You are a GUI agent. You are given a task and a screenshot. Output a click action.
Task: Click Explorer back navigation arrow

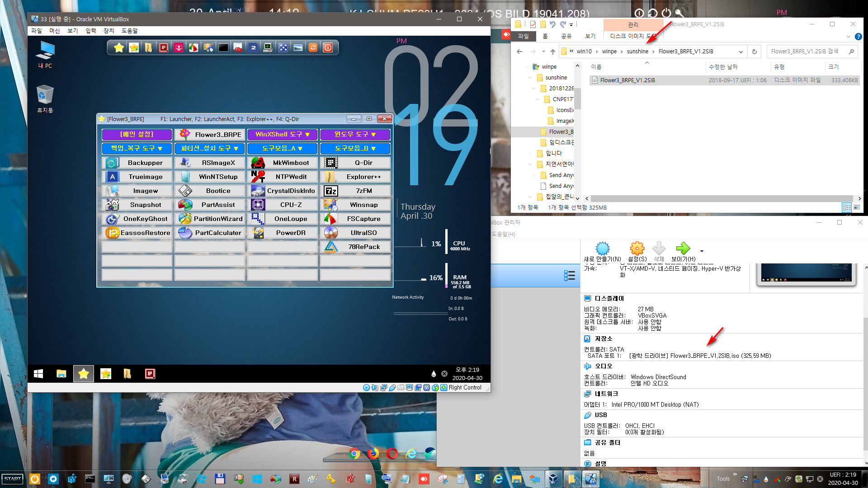point(519,52)
